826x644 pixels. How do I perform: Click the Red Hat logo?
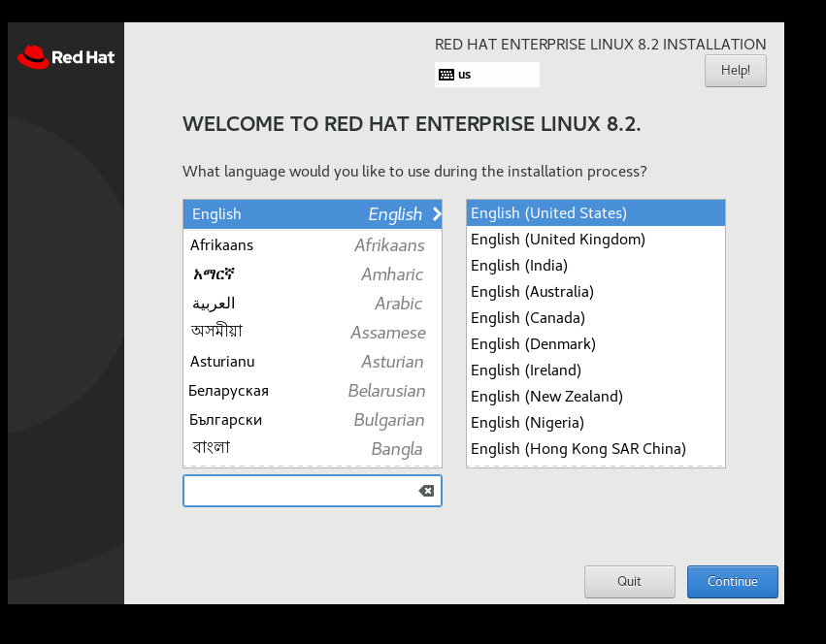pos(66,57)
